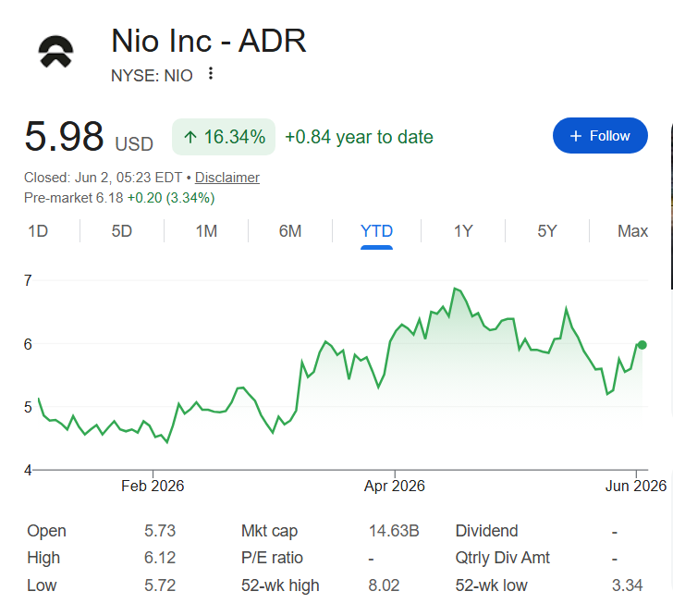Click the 16.34% change badge
The image size is (673, 616).
[x=224, y=137]
